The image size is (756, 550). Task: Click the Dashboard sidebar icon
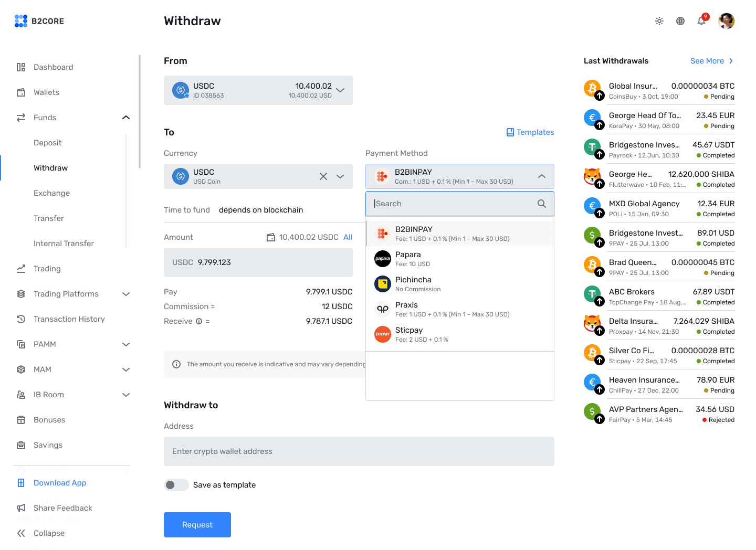(x=21, y=67)
